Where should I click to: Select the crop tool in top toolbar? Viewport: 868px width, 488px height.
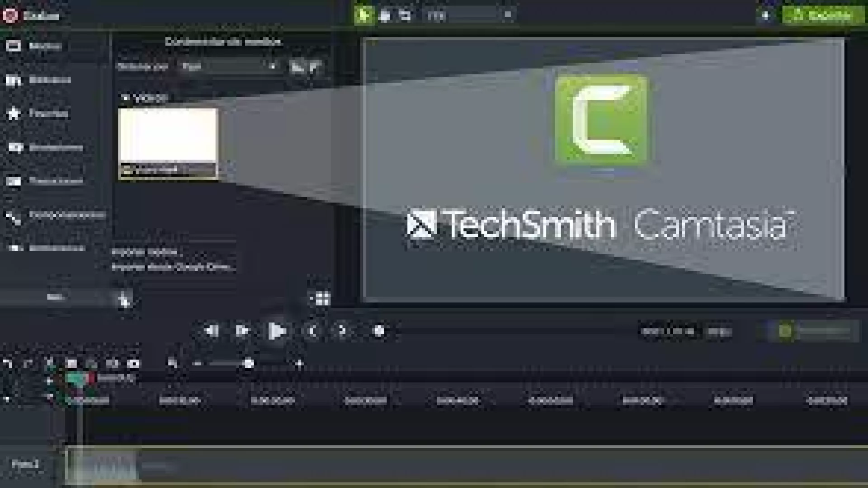pyautogui.click(x=405, y=15)
